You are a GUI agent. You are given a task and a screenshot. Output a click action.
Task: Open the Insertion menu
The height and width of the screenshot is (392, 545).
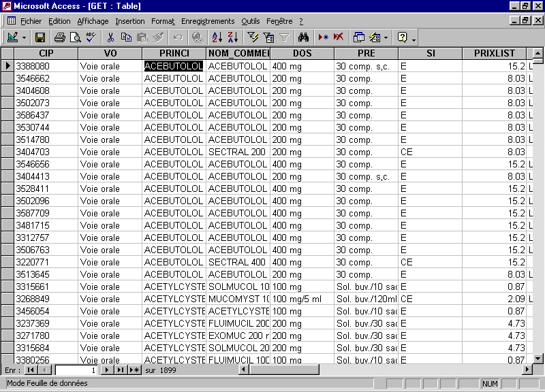coord(130,21)
